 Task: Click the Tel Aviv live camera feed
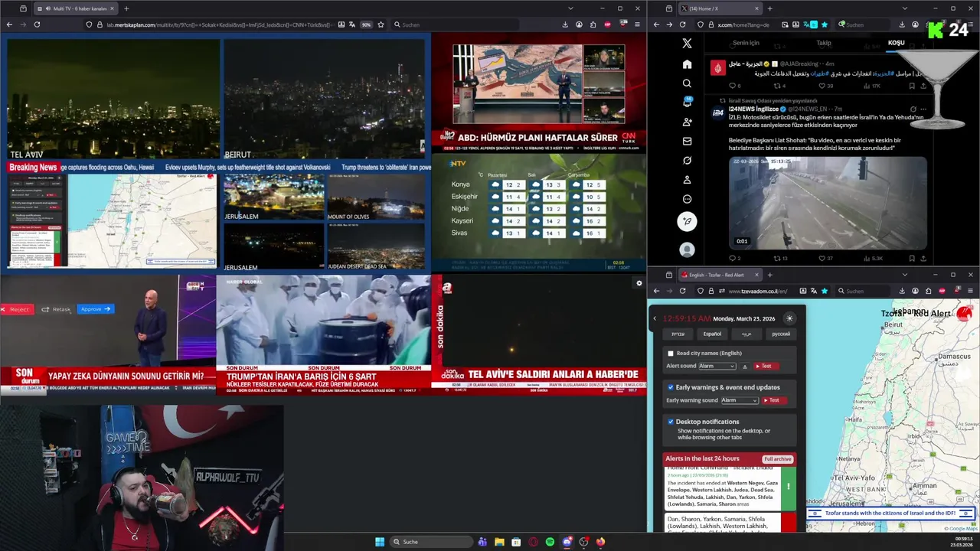pos(113,99)
